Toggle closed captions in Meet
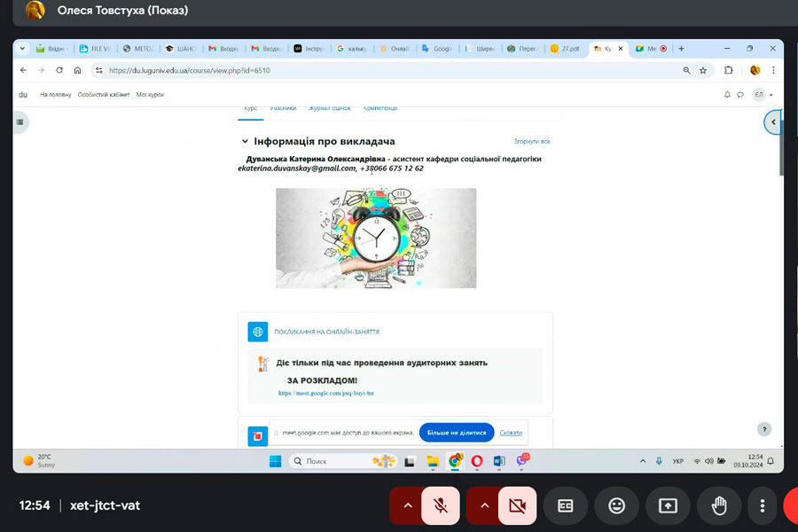The image size is (798, 532). (x=566, y=505)
